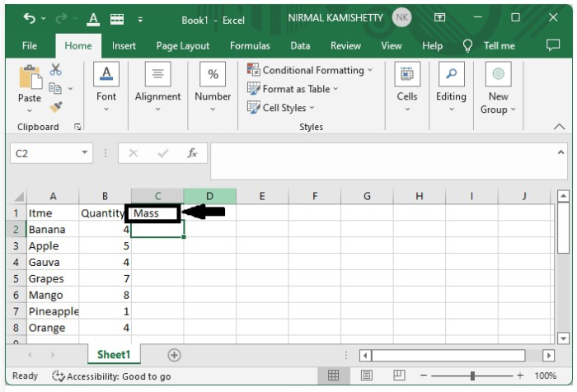Switch to the Review tab
The image size is (577, 392).
[345, 46]
